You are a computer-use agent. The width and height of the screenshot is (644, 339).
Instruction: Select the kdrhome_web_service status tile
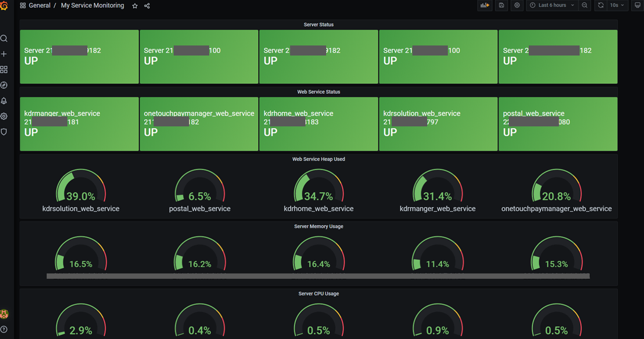[318, 124]
